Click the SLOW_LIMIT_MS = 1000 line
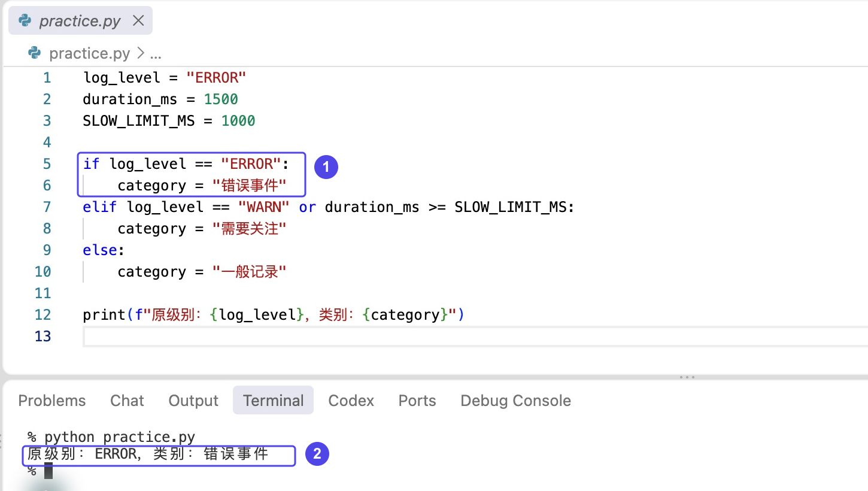 point(169,121)
